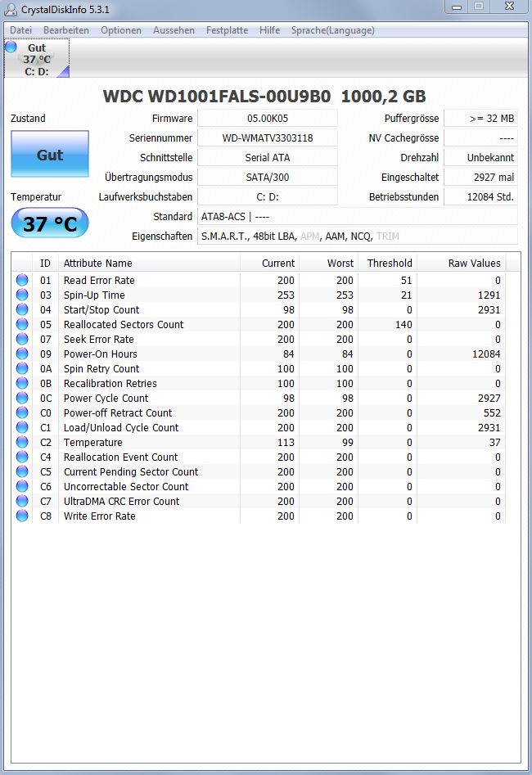Click status orb for Power Cycle Count
This screenshot has width=532, height=775.
tap(22, 398)
